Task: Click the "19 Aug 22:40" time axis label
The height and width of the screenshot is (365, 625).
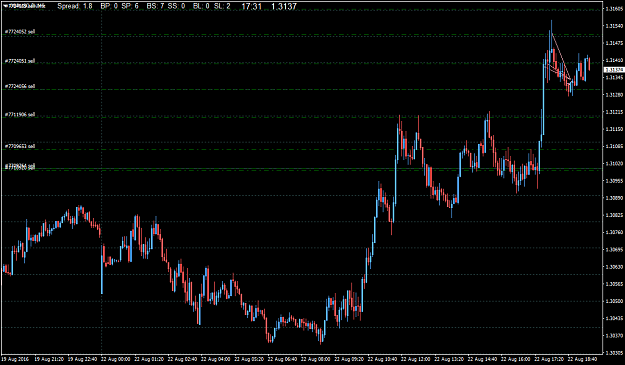Action: click(x=82, y=359)
